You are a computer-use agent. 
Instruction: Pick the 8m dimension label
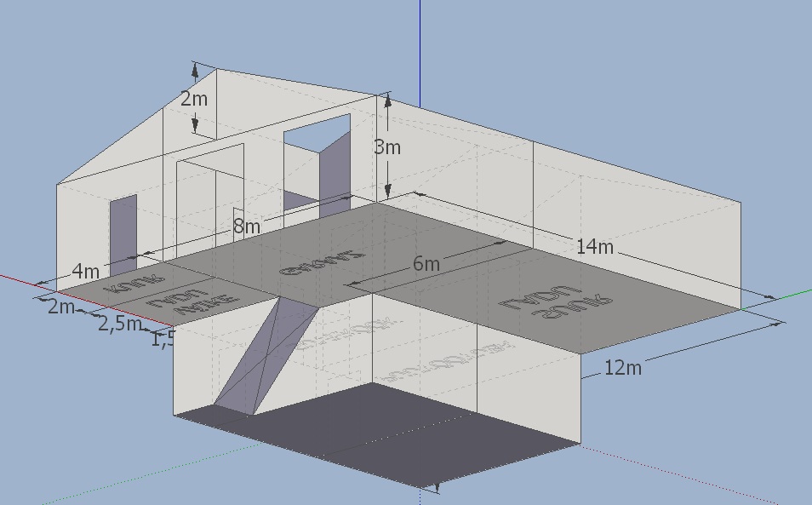247,227
